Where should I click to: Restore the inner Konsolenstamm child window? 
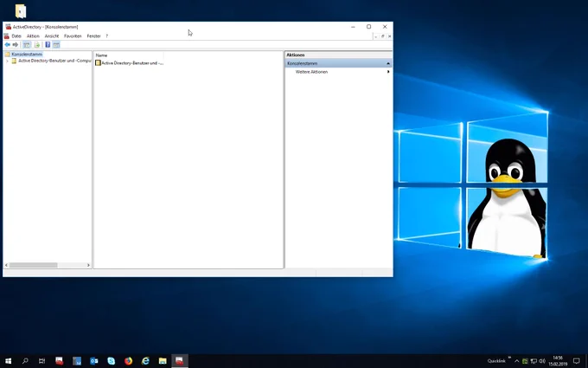click(382, 36)
